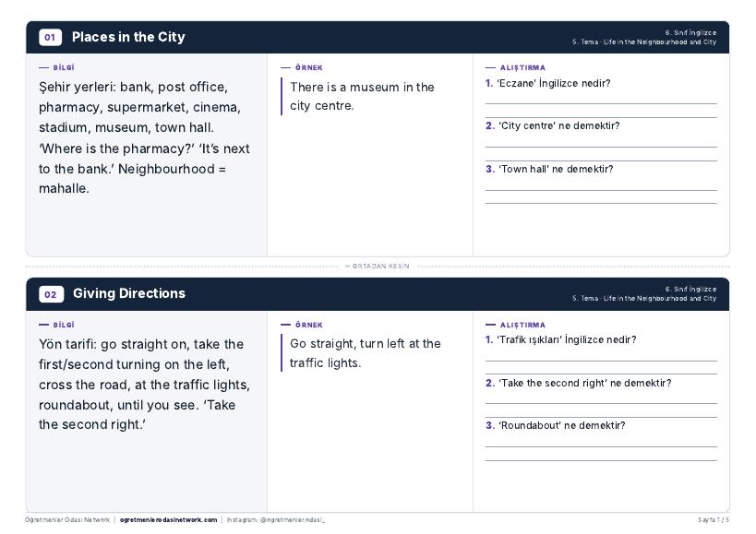Click the 01 card number badge

pos(50,37)
